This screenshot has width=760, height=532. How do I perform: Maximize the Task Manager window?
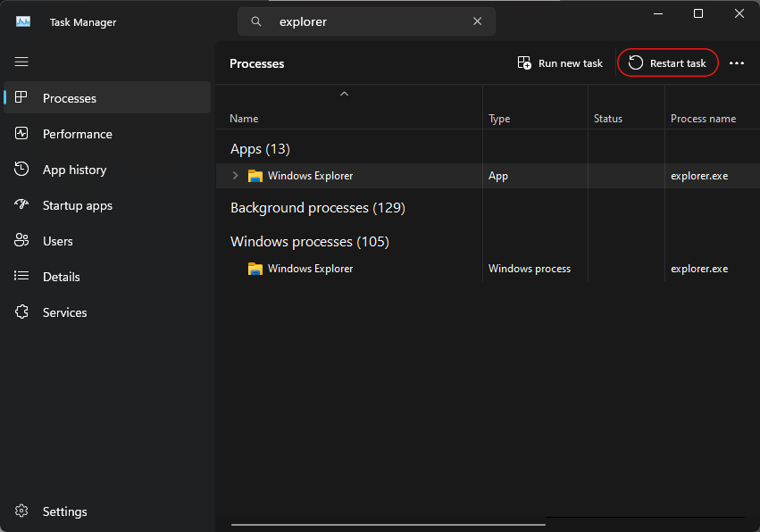click(698, 13)
